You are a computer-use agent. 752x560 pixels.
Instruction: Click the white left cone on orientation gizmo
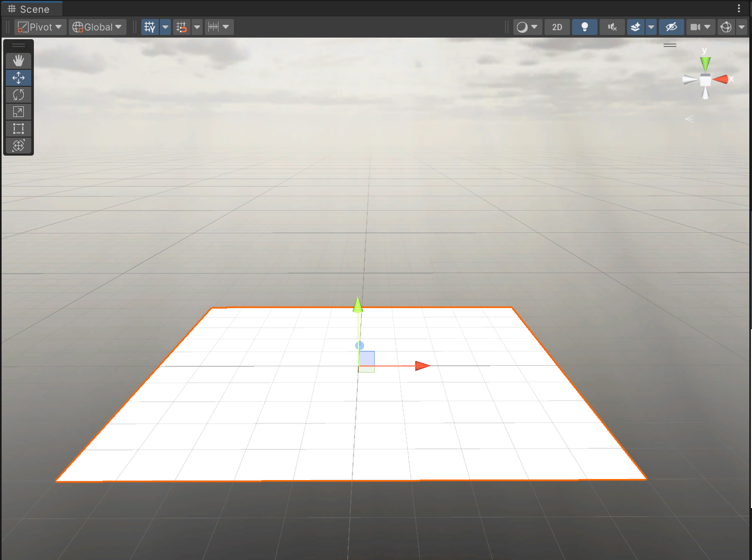point(690,80)
